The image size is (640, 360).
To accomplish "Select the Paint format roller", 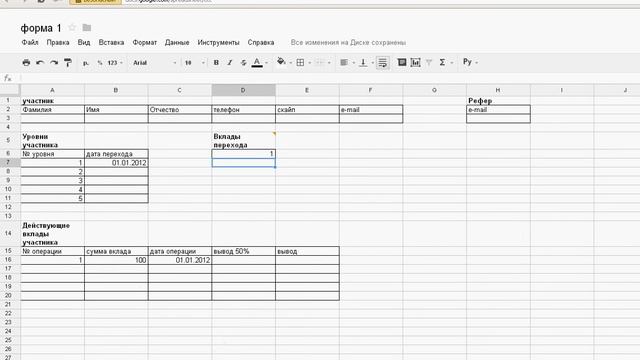I will click(68, 62).
